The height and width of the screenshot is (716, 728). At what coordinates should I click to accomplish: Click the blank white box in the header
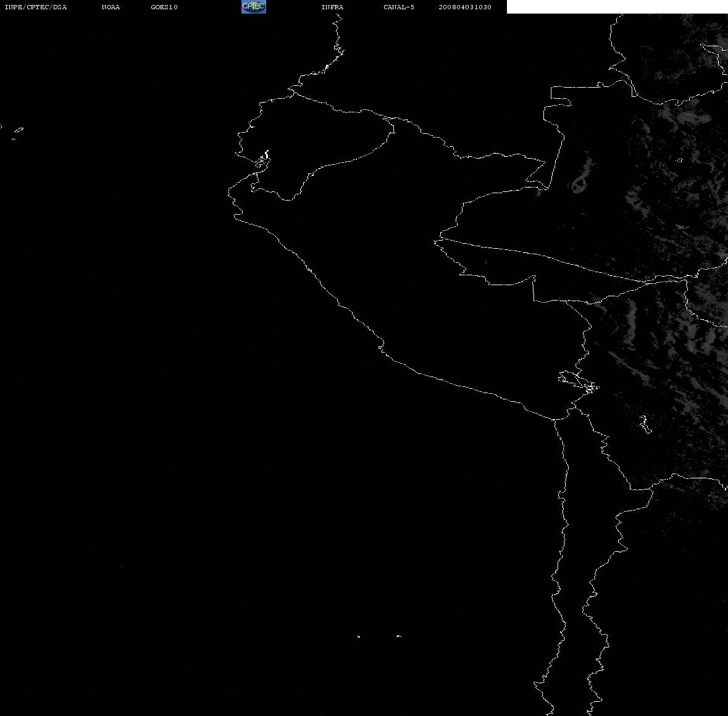(x=617, y=7)
